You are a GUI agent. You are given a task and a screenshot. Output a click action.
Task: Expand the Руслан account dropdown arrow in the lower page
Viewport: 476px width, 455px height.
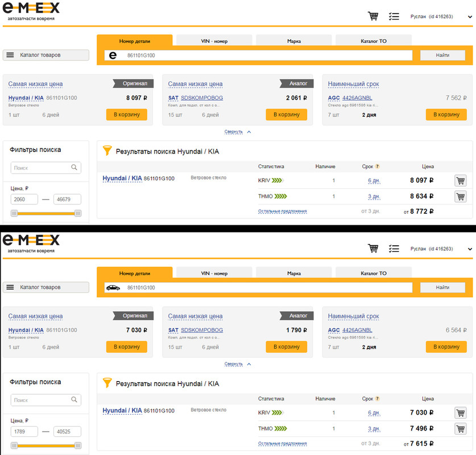[470, 249]
